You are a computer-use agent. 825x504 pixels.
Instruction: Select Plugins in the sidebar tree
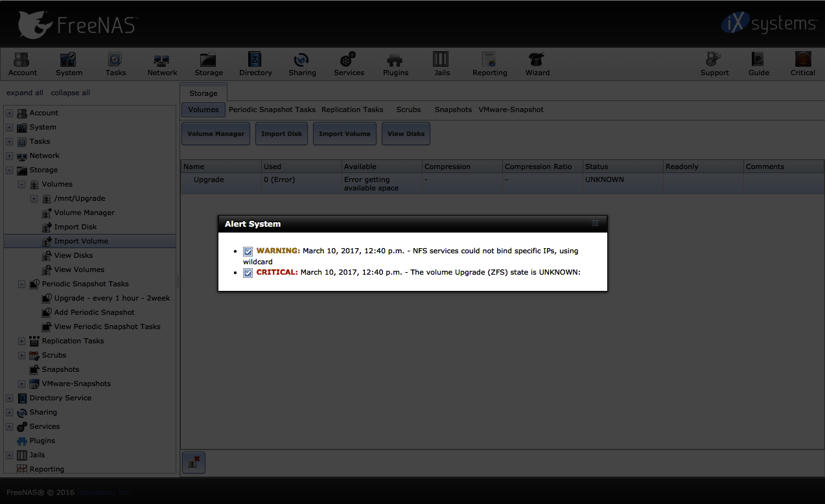click(x=42, y=441)
